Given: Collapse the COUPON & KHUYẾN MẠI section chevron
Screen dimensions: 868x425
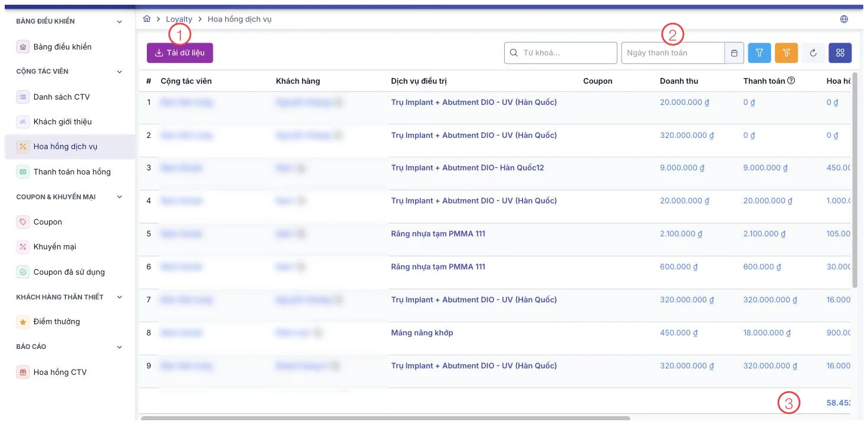Looking at the screenshot, I should pos(120,197).
